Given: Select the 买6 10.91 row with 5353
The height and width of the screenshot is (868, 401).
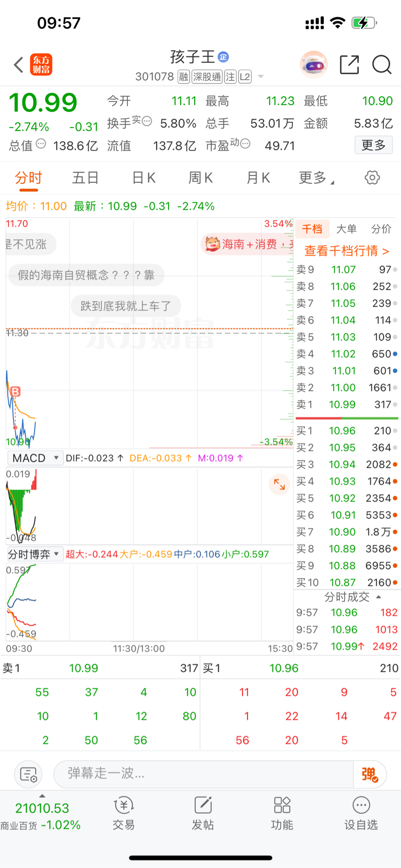Looking at the screenshot, I should point(347,515).
